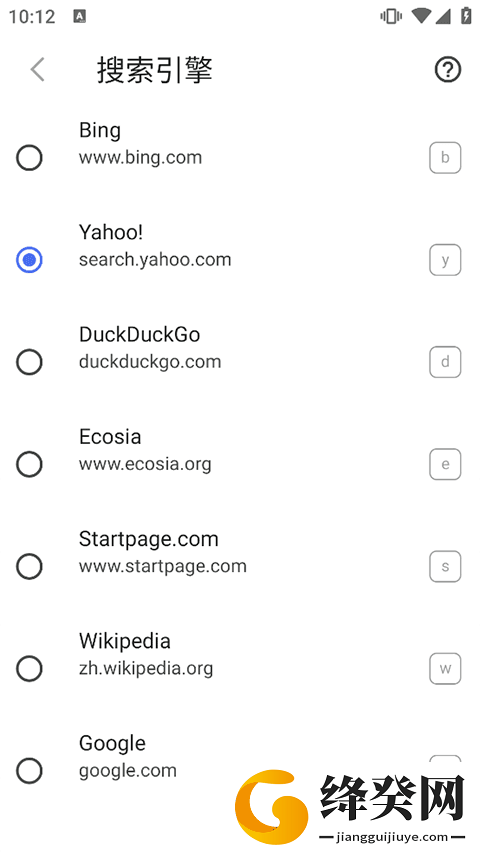Tap the Startpage shortcut 's' badge
Screen dimensions: 480x853
(x=445, y=566)
